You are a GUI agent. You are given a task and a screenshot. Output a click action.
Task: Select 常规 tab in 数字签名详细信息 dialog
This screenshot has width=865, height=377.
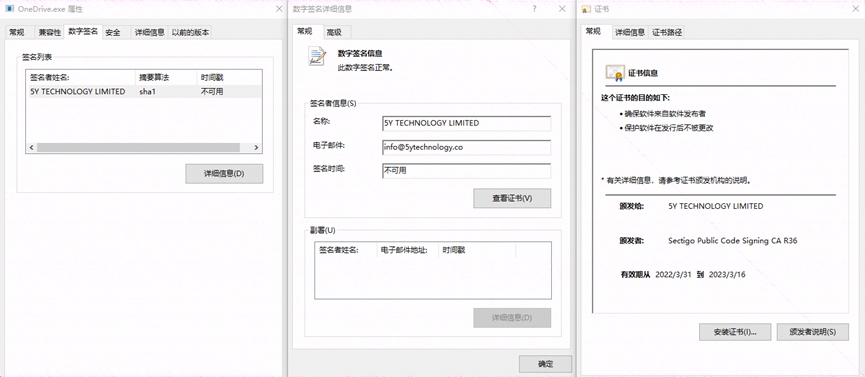pos(305,31)
